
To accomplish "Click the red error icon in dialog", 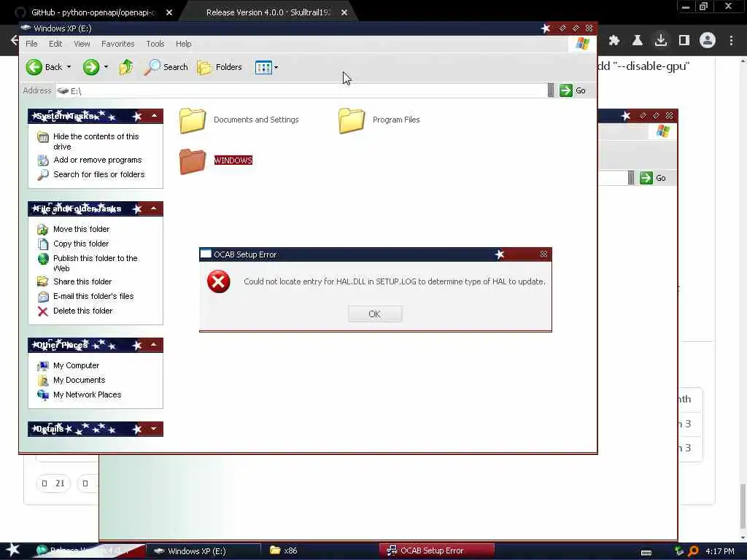I will pyautogui.click(x=219, y=281).
